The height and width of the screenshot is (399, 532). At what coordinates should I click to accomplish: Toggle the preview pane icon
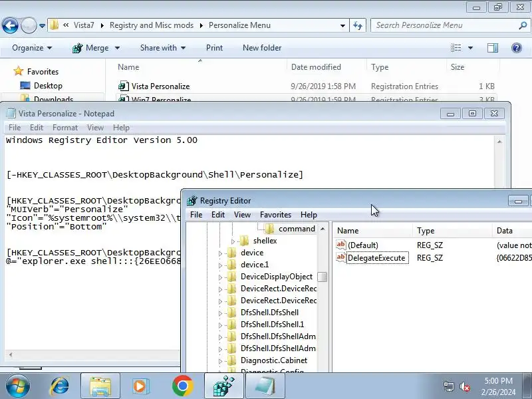point(493,48)
